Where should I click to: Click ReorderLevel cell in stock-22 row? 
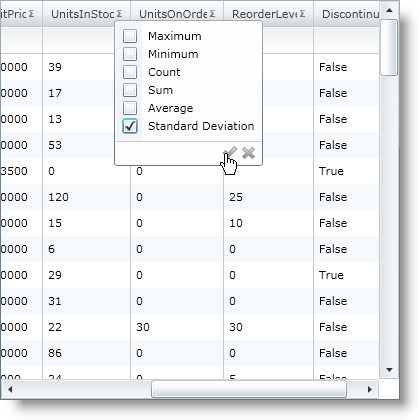[268, 327]
